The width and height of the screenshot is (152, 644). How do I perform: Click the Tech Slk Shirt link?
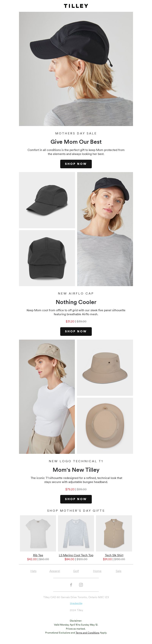click(x=114, y=555)
